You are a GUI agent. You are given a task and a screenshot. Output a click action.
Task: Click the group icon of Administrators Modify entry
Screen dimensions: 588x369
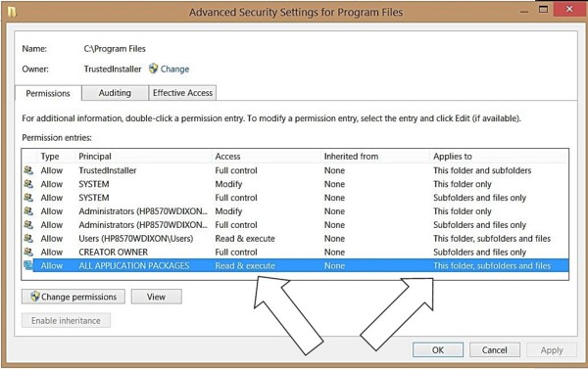[28, 211]
